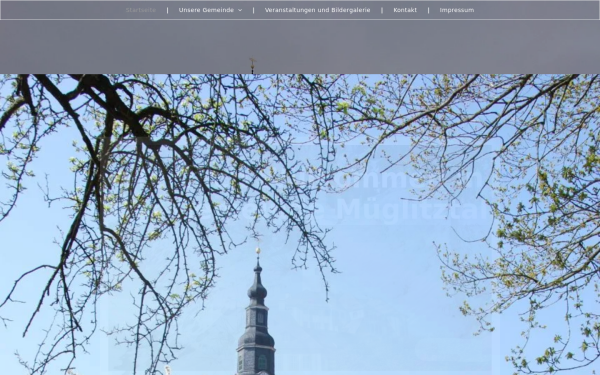The width and height of the screenshot is (600, 375).
Task: Open the Impressum page
Action: (457, 10)
